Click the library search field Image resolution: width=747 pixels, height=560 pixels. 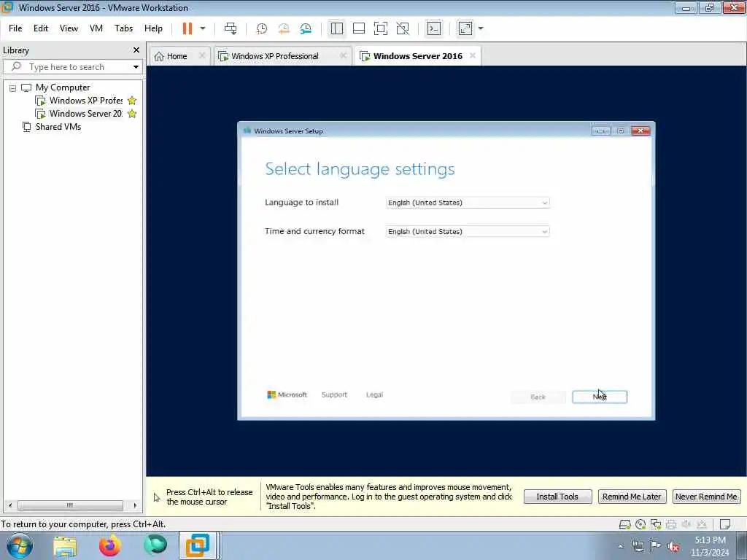71,67
